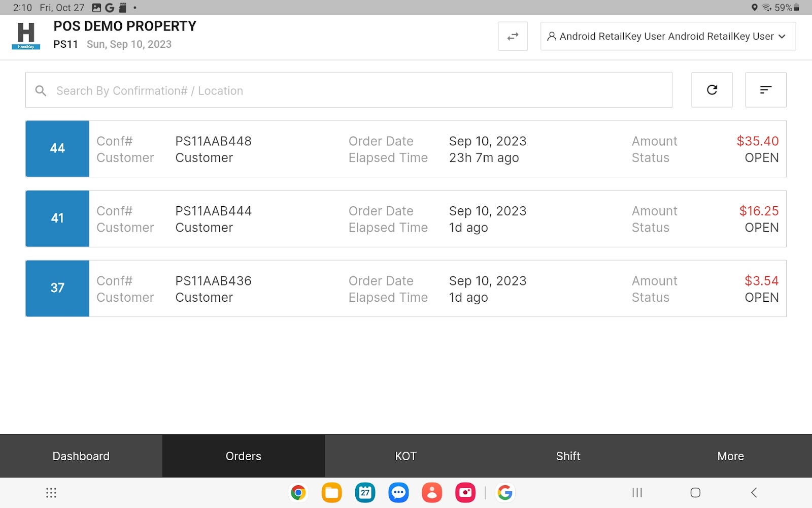This screenshot has width=812, height=508.
Task: Open the Dashboard tab
Action: point(81,456)
